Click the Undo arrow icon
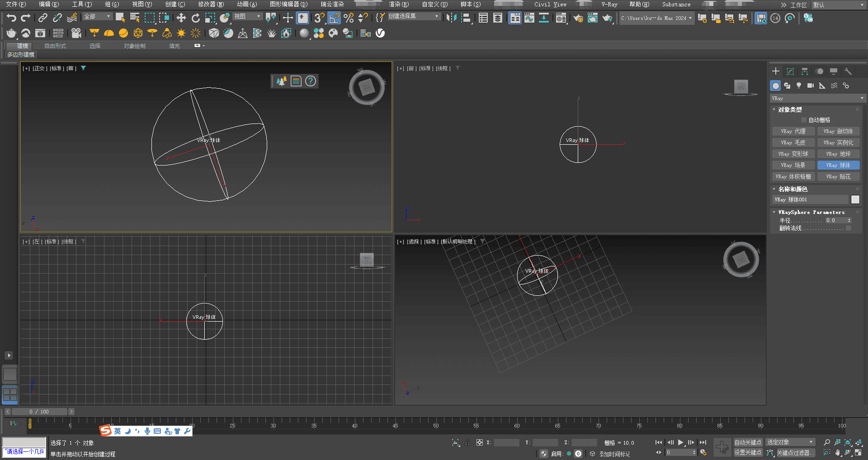 [11, 18]
